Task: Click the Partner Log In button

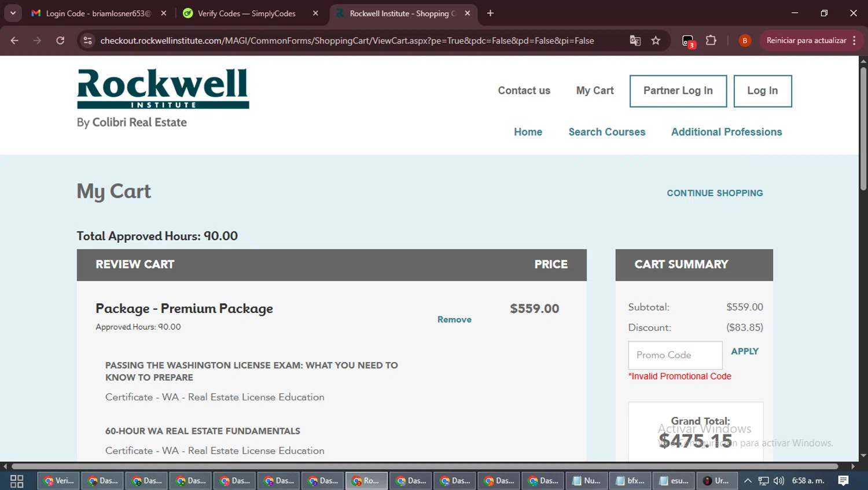Action: tap(678, 91)
